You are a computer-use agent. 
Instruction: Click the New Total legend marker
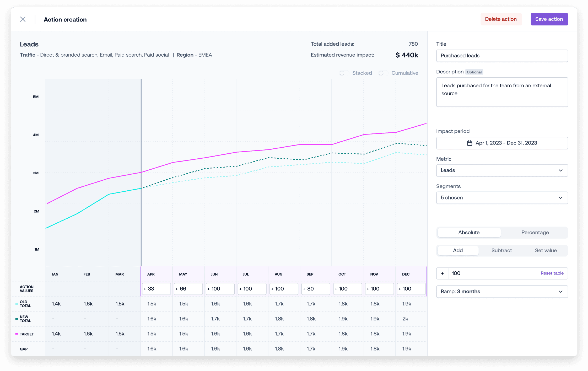coord(17,319)
